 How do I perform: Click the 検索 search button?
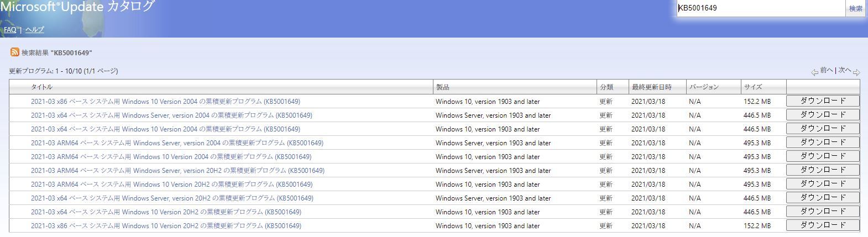(x=856, y=8)
